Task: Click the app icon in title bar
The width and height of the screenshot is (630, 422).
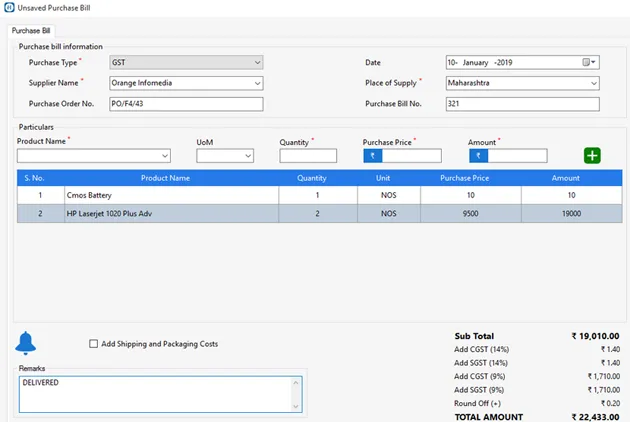Action: [9, 8]
